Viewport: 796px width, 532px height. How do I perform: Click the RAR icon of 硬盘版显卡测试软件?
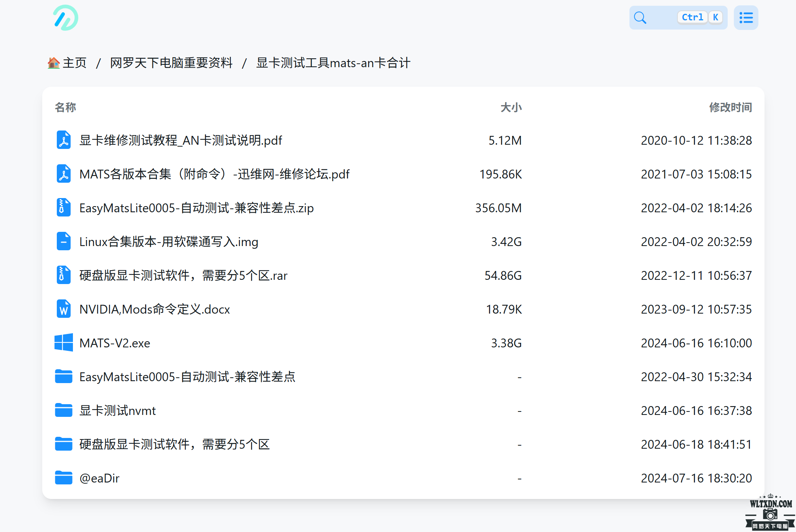pos(64,275)
